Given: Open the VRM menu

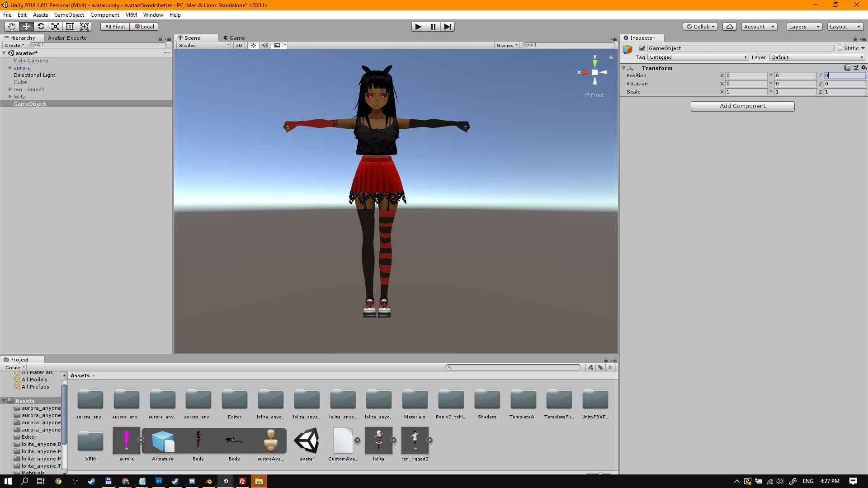Looking at the screenshot, I should pyautogui.click(x=131, y=15).
